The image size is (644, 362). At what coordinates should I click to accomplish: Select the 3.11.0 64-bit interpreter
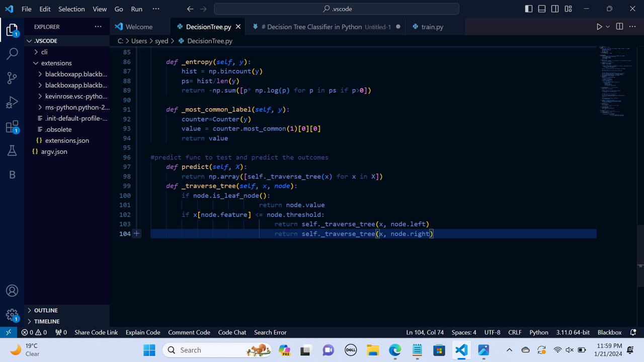[573, 332]
